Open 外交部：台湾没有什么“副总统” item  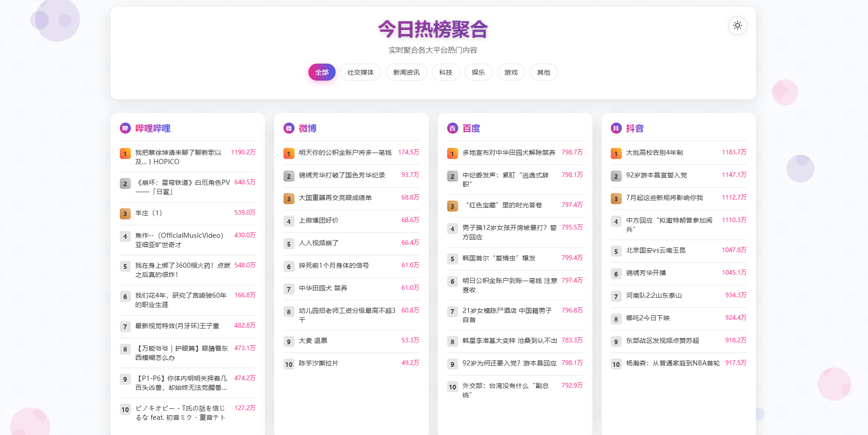[506, 390]
